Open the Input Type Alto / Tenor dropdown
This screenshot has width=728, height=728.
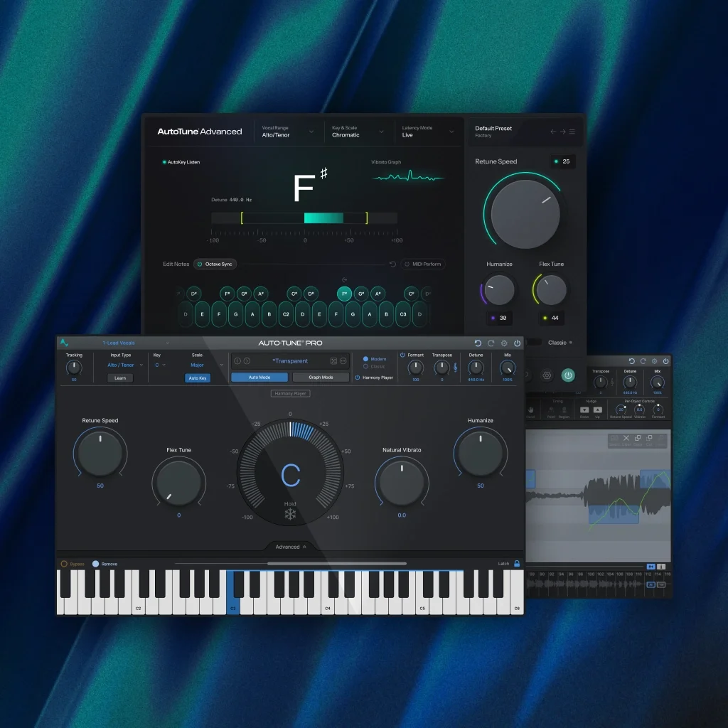pyautogui.click(x=125, y=365)
